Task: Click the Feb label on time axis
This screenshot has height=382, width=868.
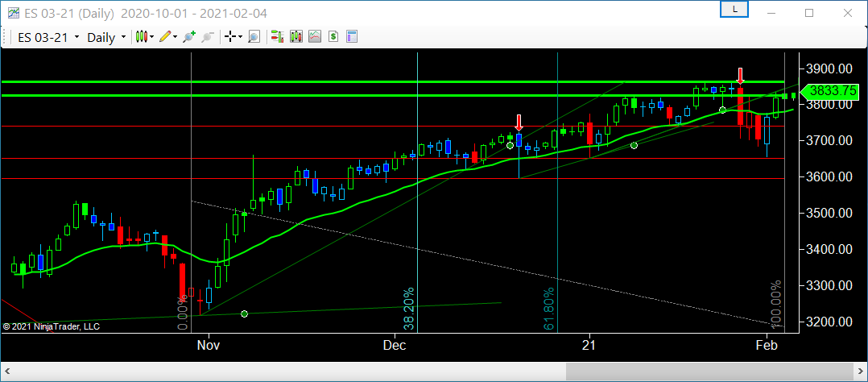Action: [x=767, y=346]
